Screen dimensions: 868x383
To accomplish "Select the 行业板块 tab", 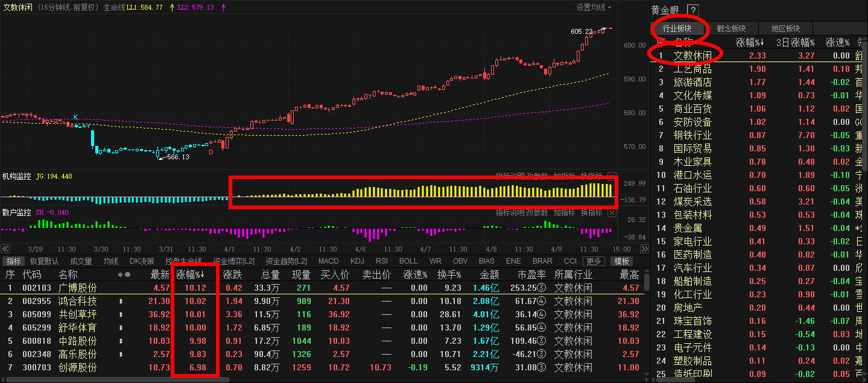I will [x=677, y=28].
